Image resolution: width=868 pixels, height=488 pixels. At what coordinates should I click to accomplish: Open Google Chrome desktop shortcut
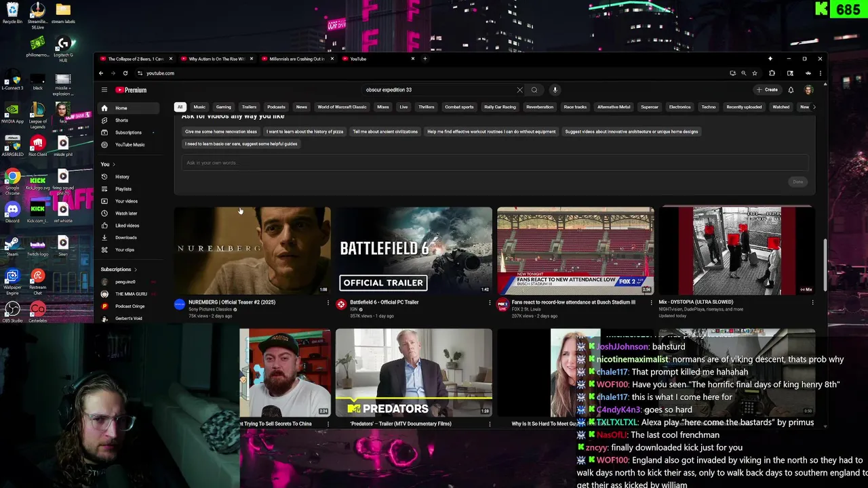coord(12,180)
